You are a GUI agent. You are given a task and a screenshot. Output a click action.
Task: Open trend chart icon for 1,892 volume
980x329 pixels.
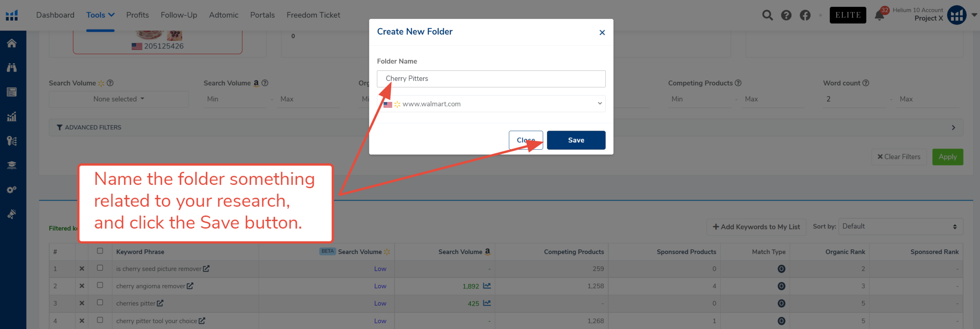487,286
